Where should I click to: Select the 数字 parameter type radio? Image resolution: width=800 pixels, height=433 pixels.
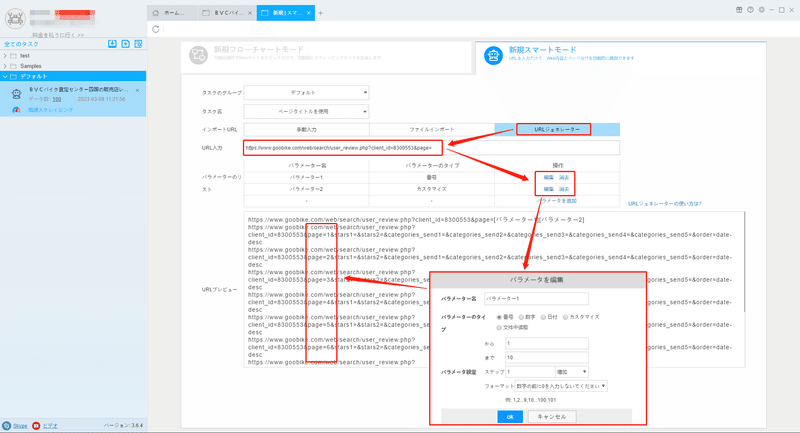coord(521,317)
